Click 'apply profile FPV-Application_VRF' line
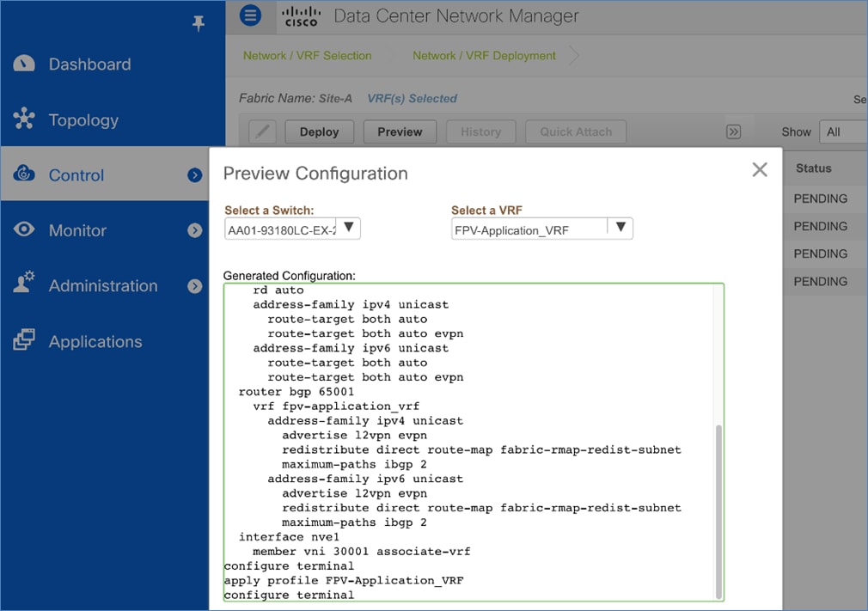This screenshot has height=611, width=868. tap(344, 581)
